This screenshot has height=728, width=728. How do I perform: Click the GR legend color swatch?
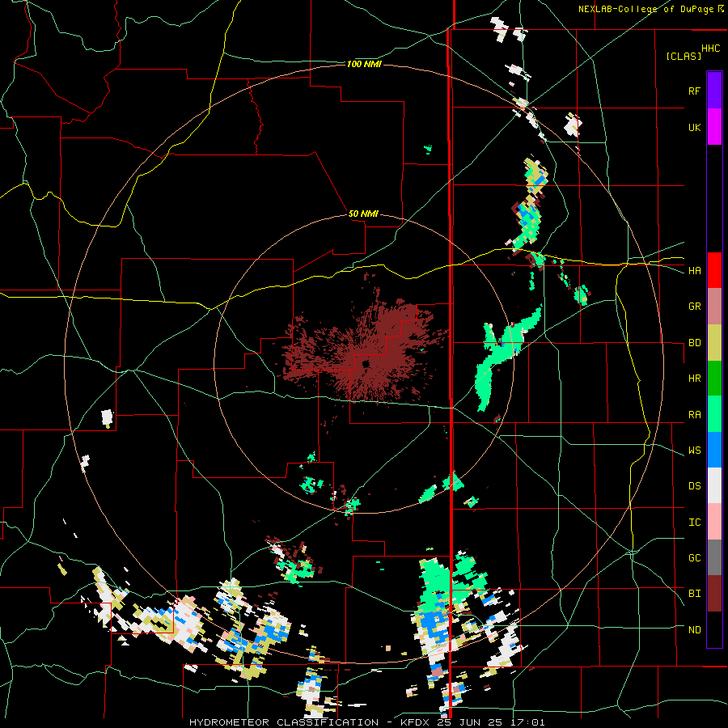click(x=714, y=307)
